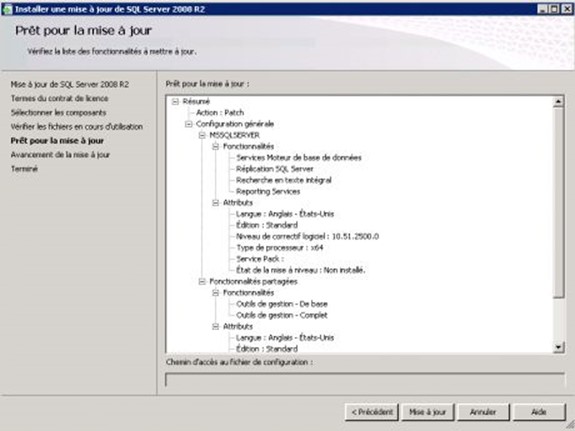Select Langue row under shared features attributes
This screenshot has width=575, height=431.
[285, 338]
